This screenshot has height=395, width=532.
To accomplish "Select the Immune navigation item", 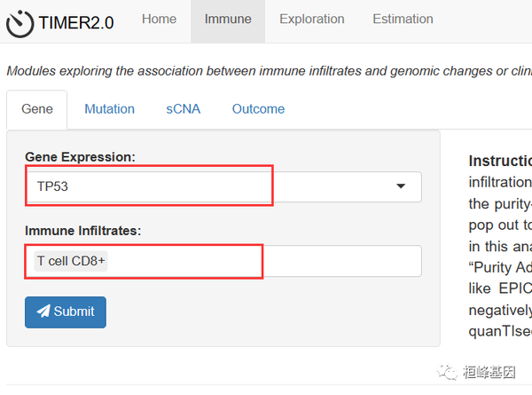I will (x=228, y=19).
